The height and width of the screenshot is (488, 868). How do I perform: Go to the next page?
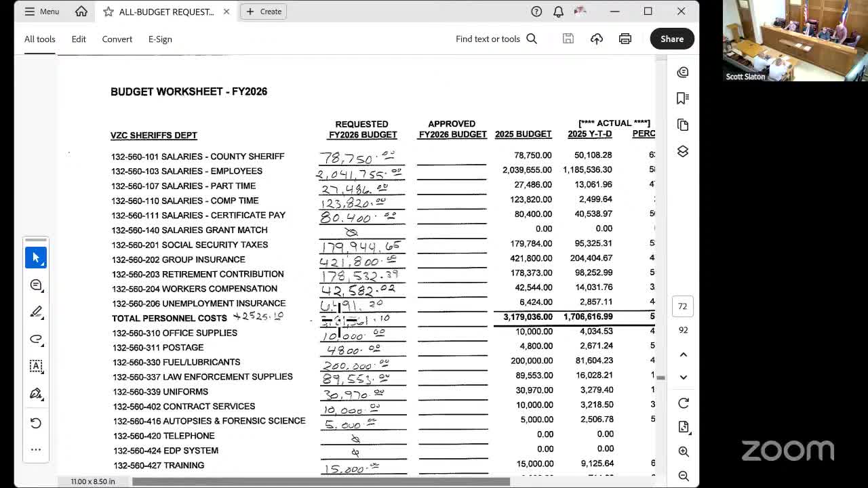pyautogui.click(x=683, y=378)
